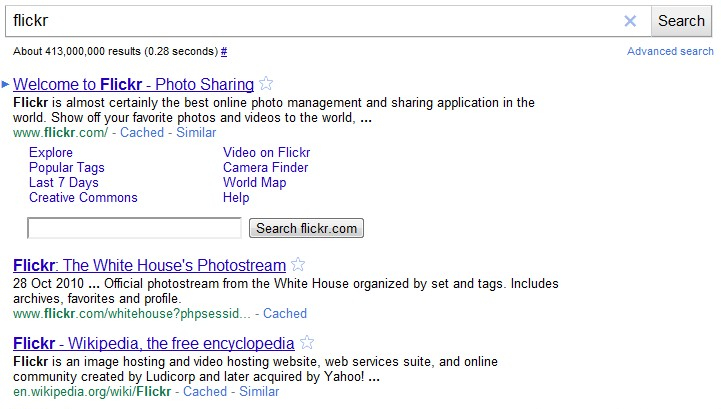Viewport: 721px width, 409px height.
Task: Open the Advanced search link
Action: (670, 51)
